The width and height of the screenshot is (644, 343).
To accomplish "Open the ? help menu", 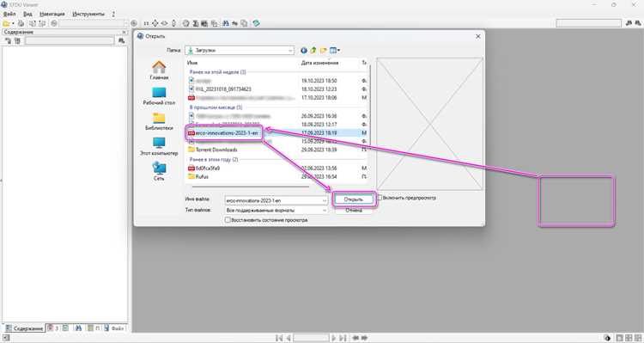I will [113, 14].
